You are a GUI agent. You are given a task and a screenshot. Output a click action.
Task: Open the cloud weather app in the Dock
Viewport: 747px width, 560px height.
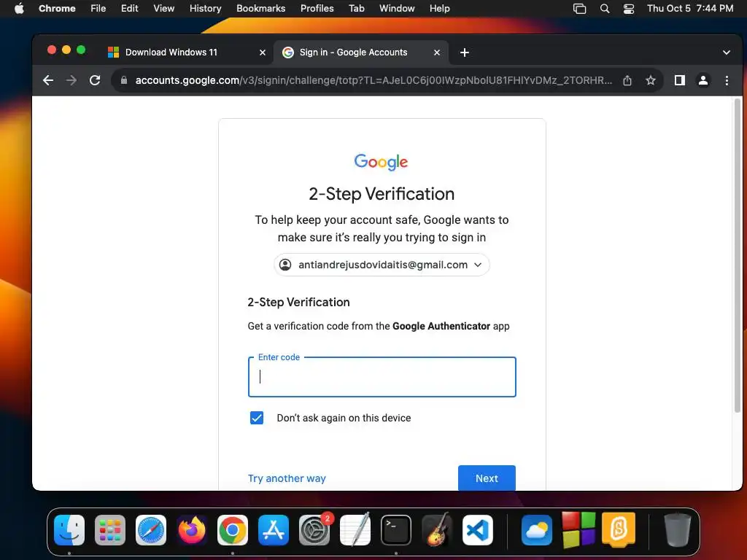point(536,530)
